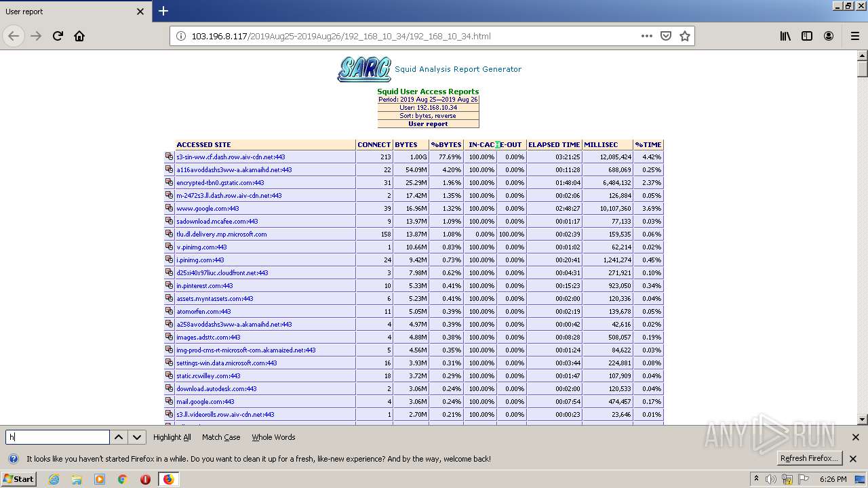This screenshot has width=868, height=488.
Task: Open link in.pinterest.com:443
Action: click(x=205, y=286)
